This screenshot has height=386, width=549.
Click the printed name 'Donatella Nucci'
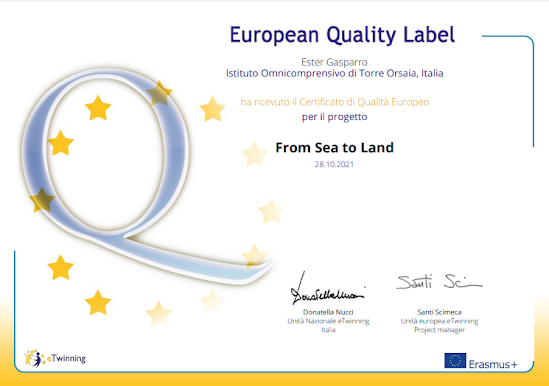pos(328,312)
